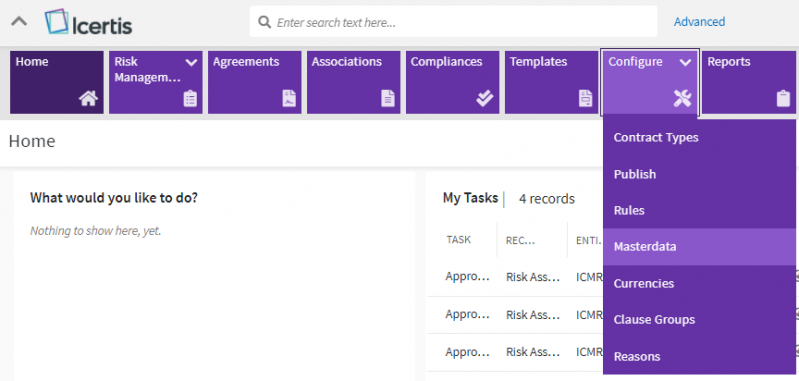Open the Agreements tile

click(x=254, y=82)
